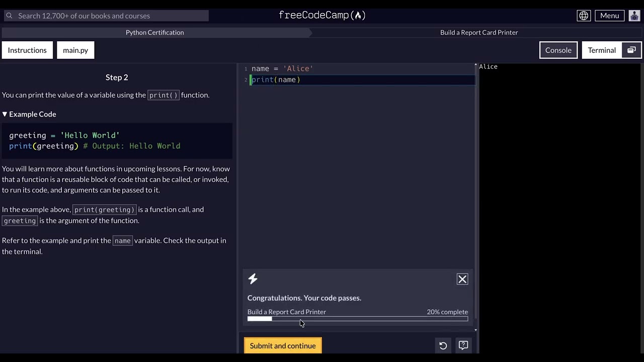
Task: Switch to the main.py tab
Action: tap(75, 50)
